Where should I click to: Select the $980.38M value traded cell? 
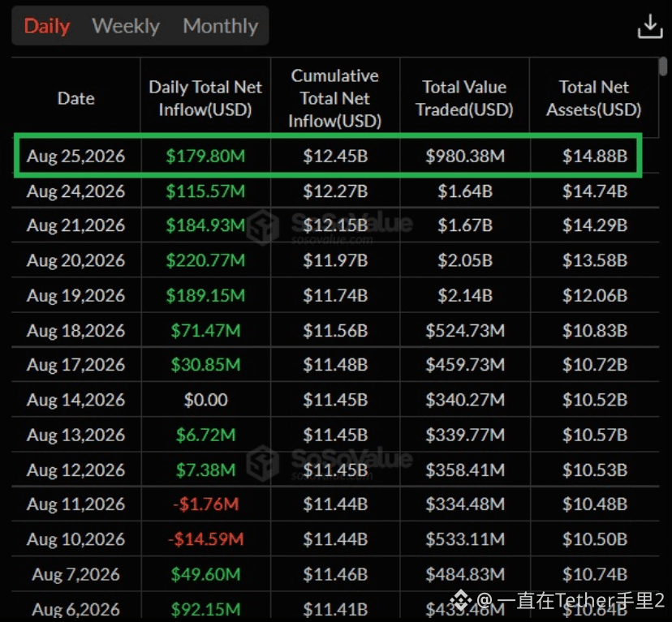[465, 156]
